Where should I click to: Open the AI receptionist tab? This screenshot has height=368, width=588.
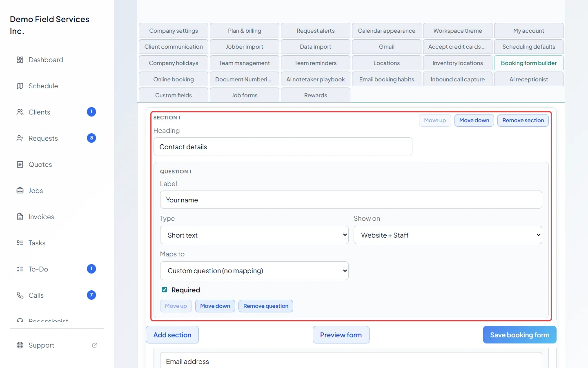pos(529,79)
